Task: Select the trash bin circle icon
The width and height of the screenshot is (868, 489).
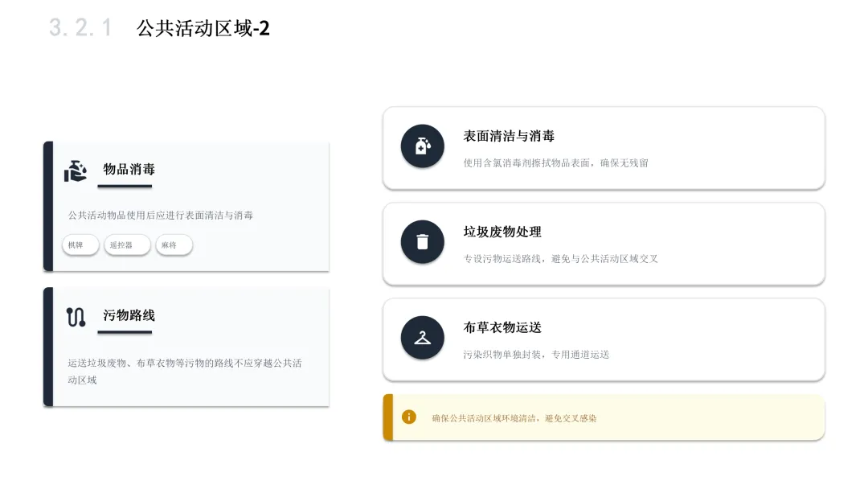Action: click(423, 242)
